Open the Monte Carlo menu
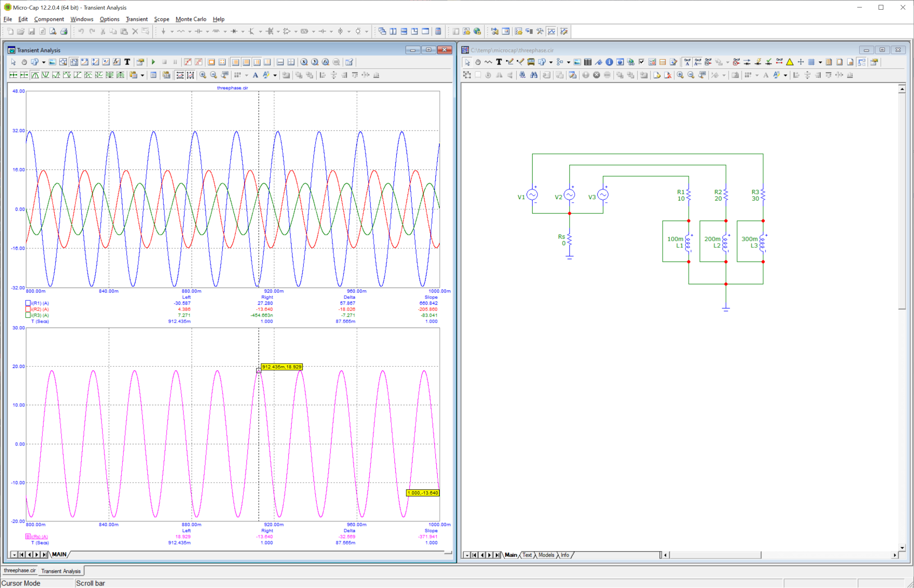The width and height of the screenshot is (914, 588). (x=191, y=19)
